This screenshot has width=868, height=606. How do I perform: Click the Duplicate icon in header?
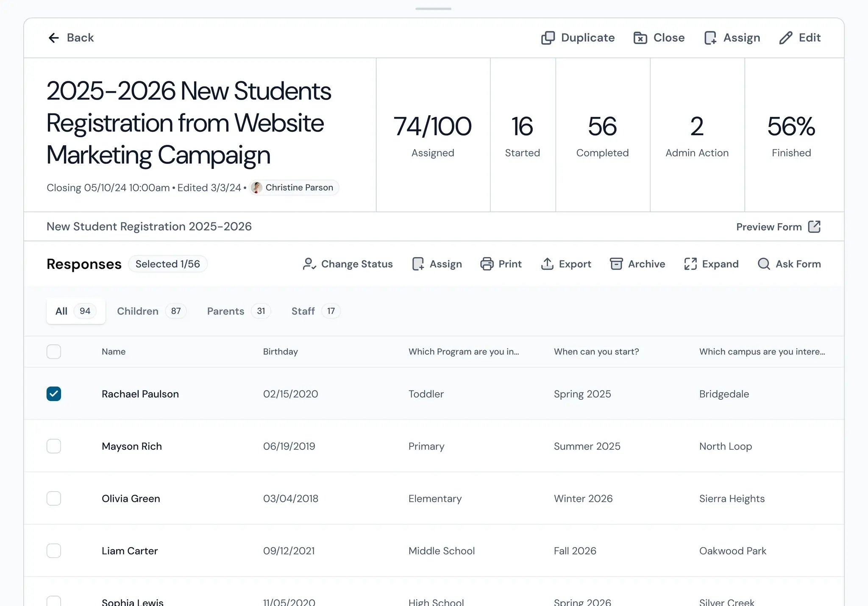(x=548, y=38)
